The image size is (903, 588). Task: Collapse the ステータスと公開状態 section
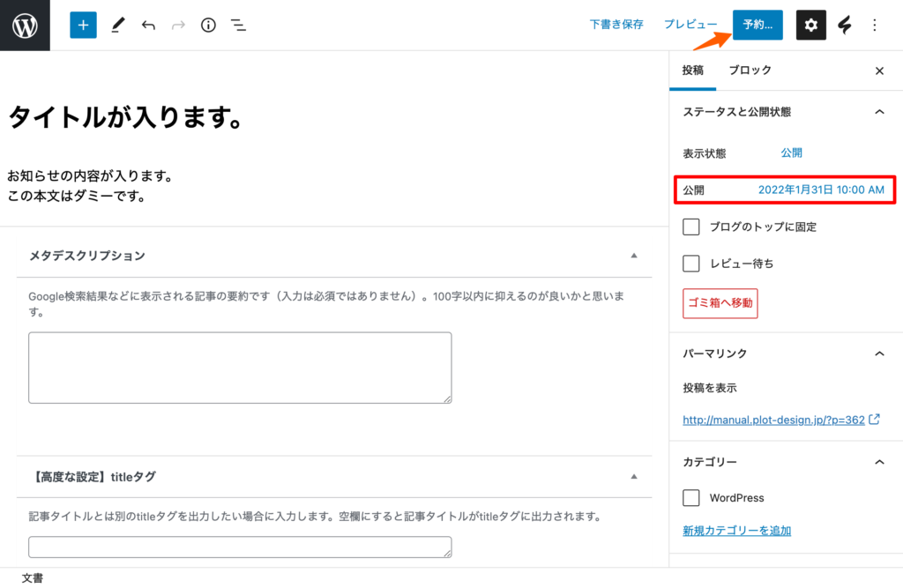click(x=878, y=112)
